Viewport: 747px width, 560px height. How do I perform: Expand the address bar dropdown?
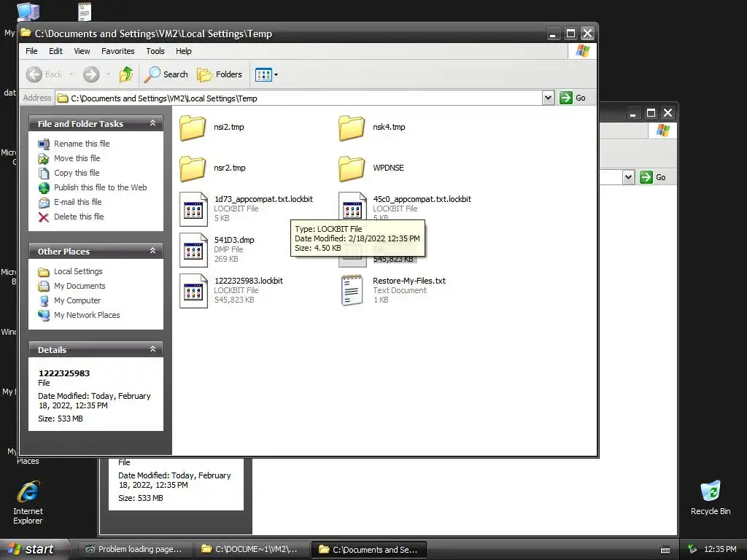pos(548,98)
